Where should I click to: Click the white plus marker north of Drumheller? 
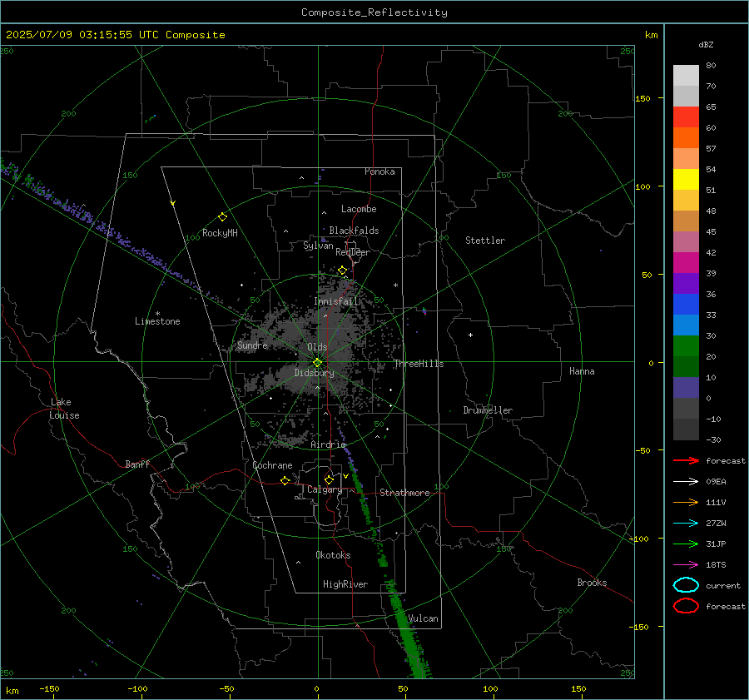click(x=470, y=335)
